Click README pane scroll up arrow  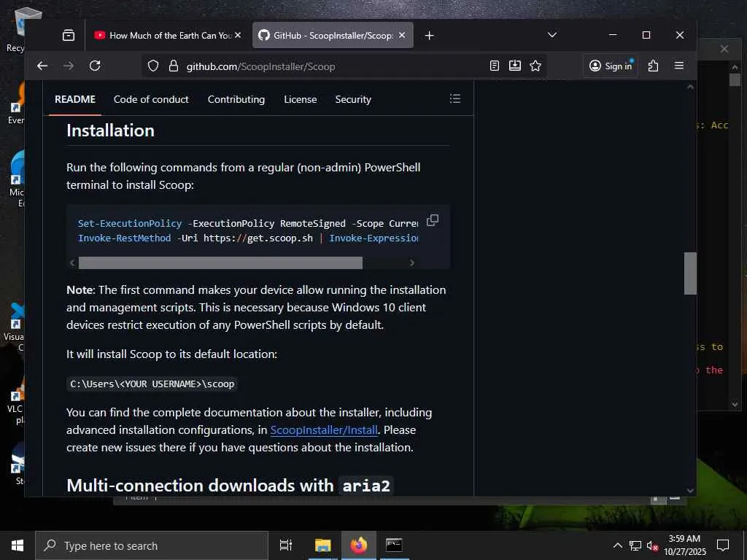click(690, 87)
